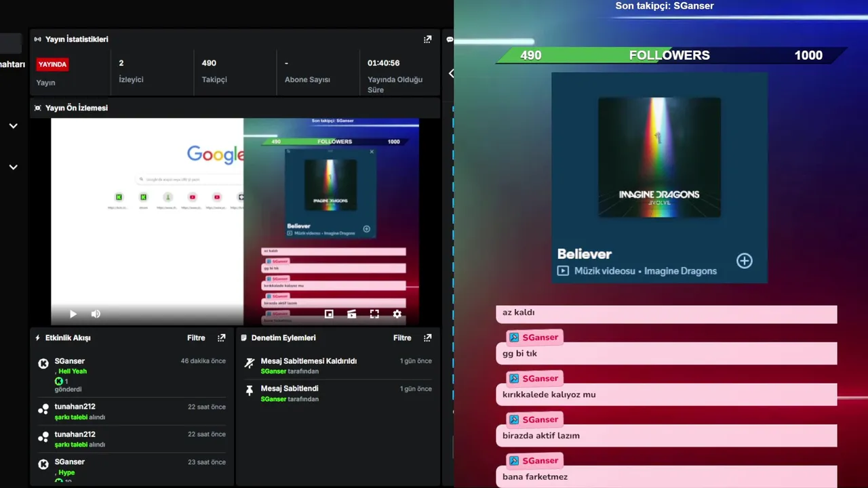868x488 pixels.
Task: Click the pin icon for Mesaj Sabitlendi
Action: point(250,390)
